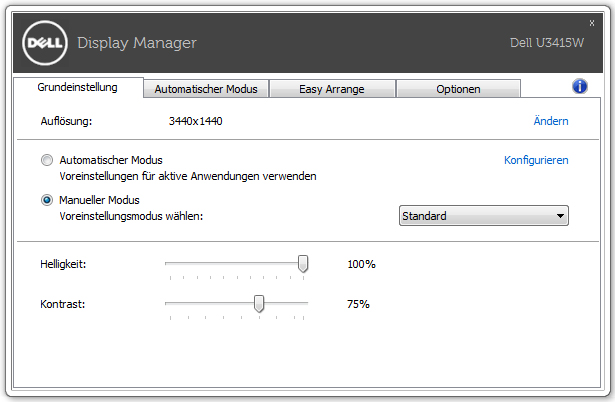Click the Konfigurieren link
Screen dimensions: 615x402
pyautogui.click(x=536, y=160)
